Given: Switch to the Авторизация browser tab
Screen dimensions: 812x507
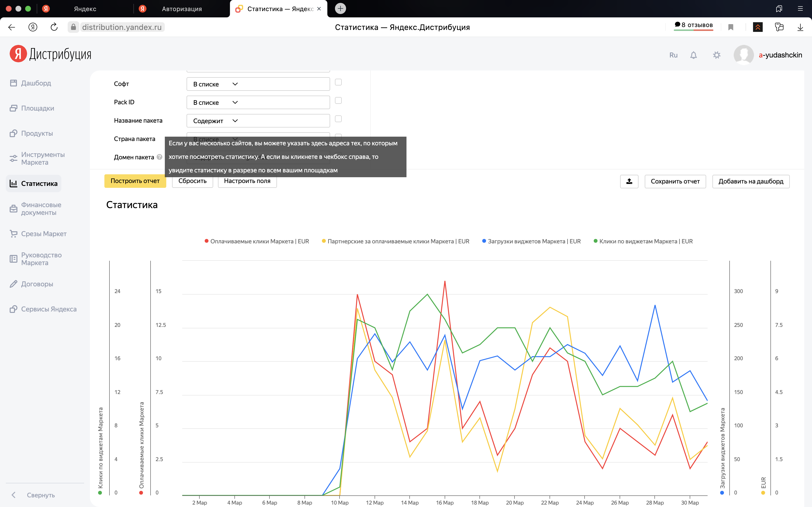Looking at the screenshot, I should (x=181, y=9).
